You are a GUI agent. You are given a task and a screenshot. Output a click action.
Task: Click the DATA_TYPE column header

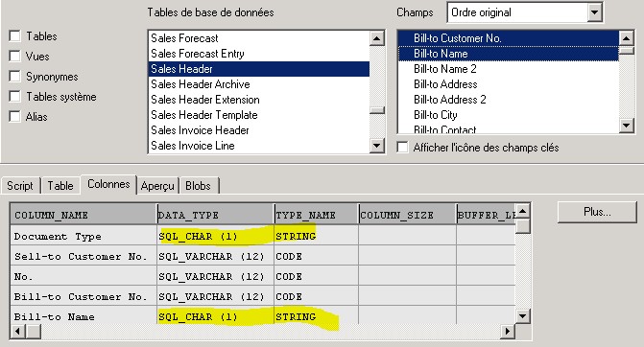tap(216, 215)
